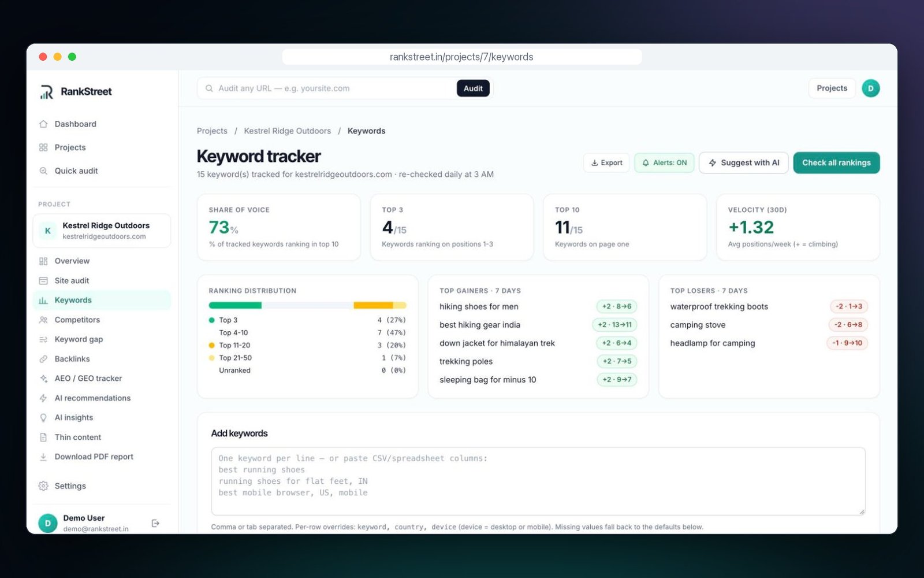The height and width of the screenshot is (578, 924).
Task: Click the Export button
Action: [x=606, y=163]
